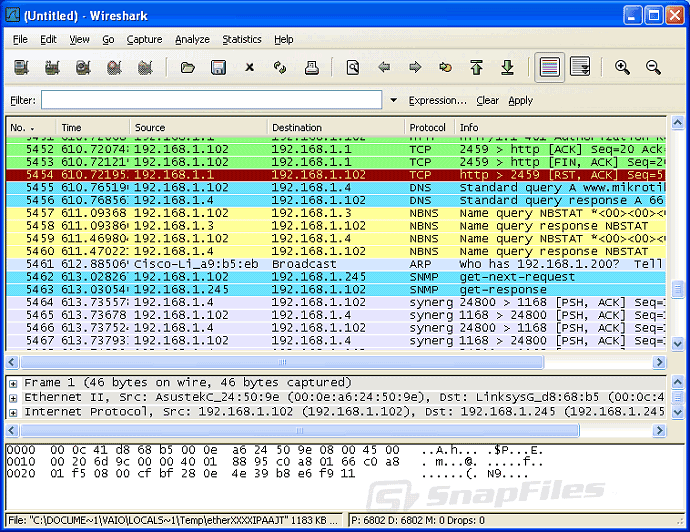Viewport: 690px width, 532px height.
Task: Go back in packet history arrow
Action: coord(384,67)
